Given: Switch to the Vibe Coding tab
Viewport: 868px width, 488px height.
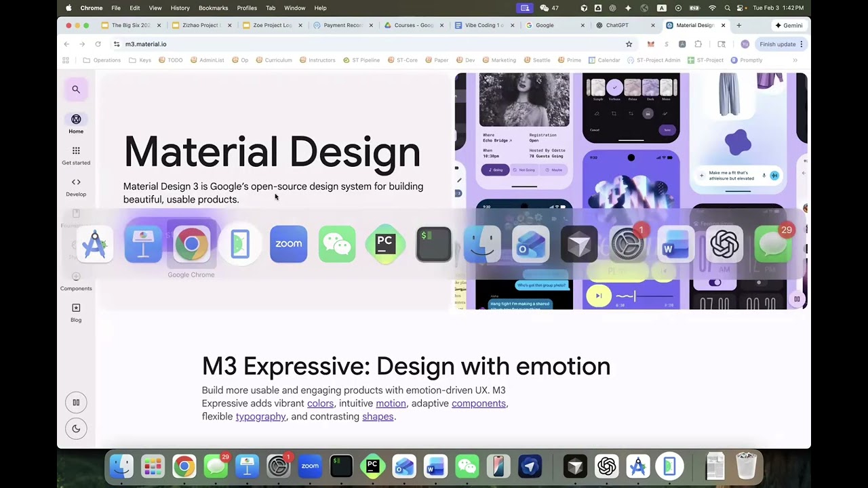Looking at the screenshot, I should (x=484, y=25).
